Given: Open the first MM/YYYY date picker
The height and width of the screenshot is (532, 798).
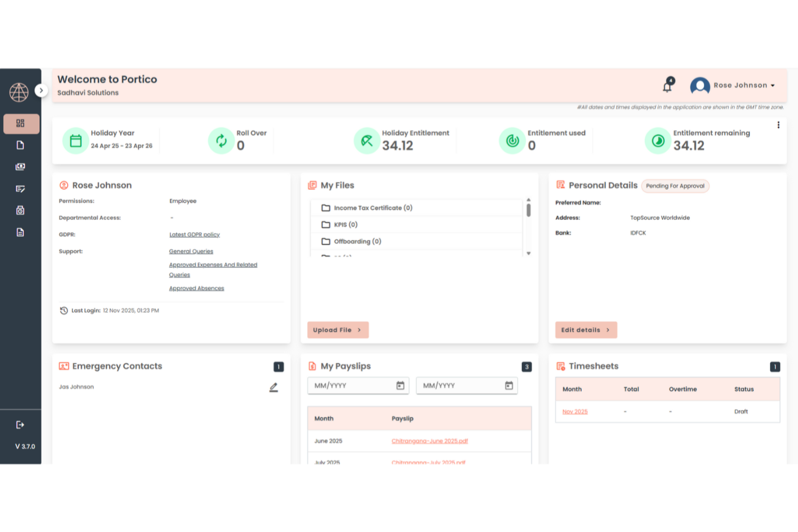Looking at the screenshot, I should (400, 385).
